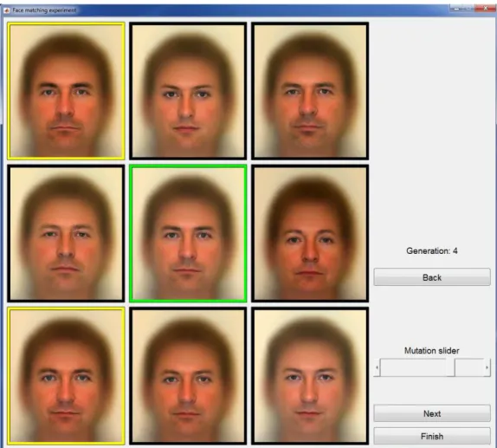
Task: Select the green-bordered center face image
Action: (188, 233)
